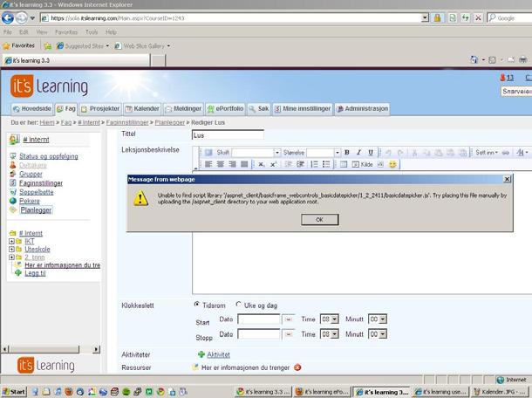This screenshot has height=398, width=532.
Task: Open the Kalender tab
Action: click(142, 109)
